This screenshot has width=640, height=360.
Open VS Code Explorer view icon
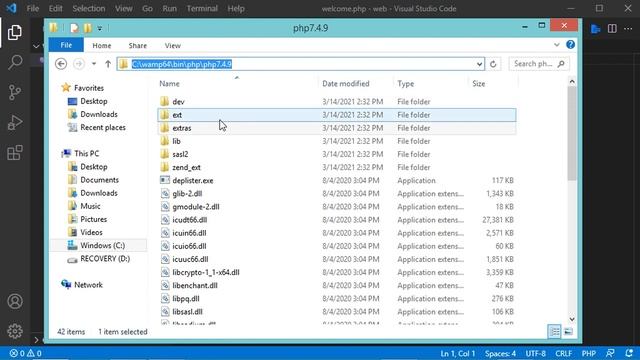(15, 33)
